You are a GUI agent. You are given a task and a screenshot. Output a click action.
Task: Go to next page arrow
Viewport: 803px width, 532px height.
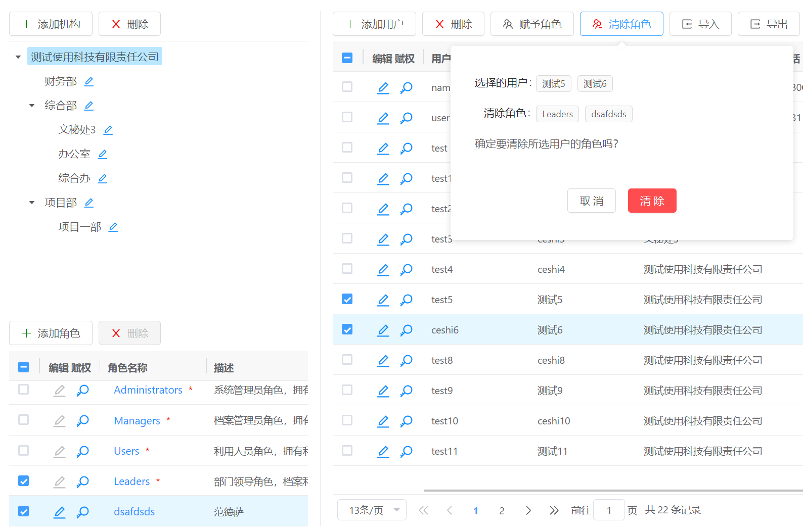pos(528,510)
